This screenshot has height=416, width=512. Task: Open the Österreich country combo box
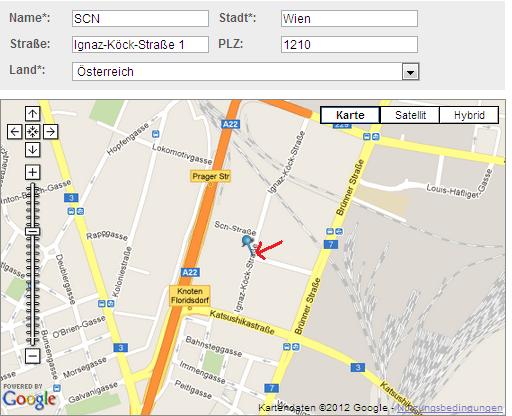pyautogui.click(x=245, y=72)
